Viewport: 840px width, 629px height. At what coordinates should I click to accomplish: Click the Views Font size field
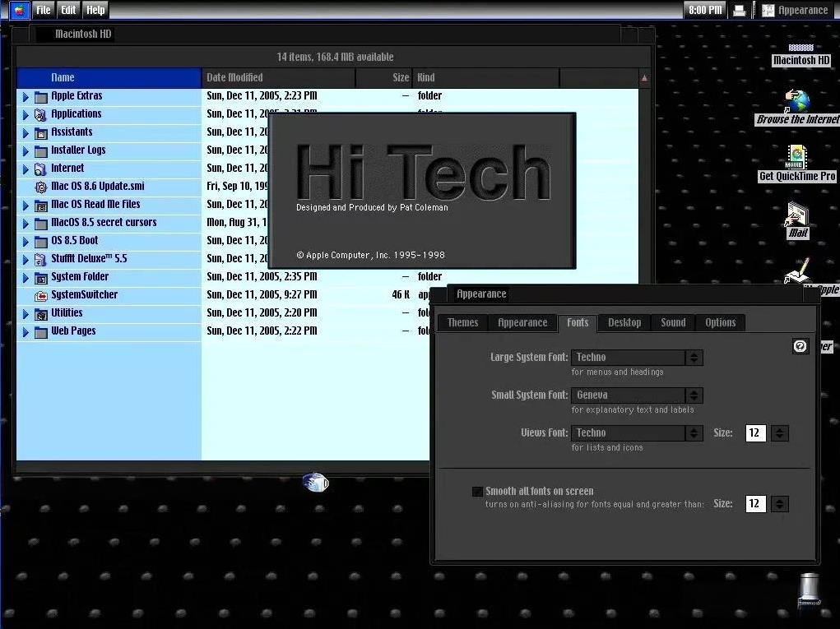point(755,432)
